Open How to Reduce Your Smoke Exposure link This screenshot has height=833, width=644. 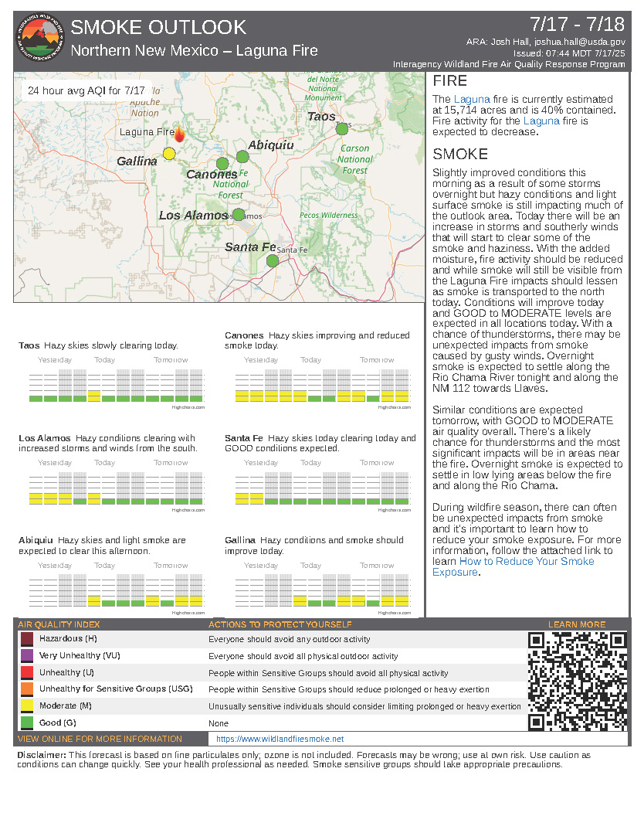(x=513, y=567)
